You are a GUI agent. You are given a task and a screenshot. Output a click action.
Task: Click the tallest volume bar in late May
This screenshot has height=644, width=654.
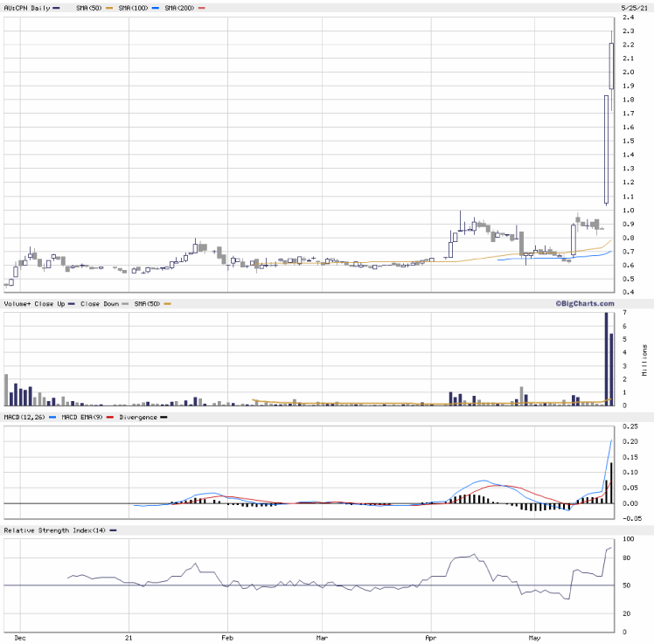pos(607,358)
